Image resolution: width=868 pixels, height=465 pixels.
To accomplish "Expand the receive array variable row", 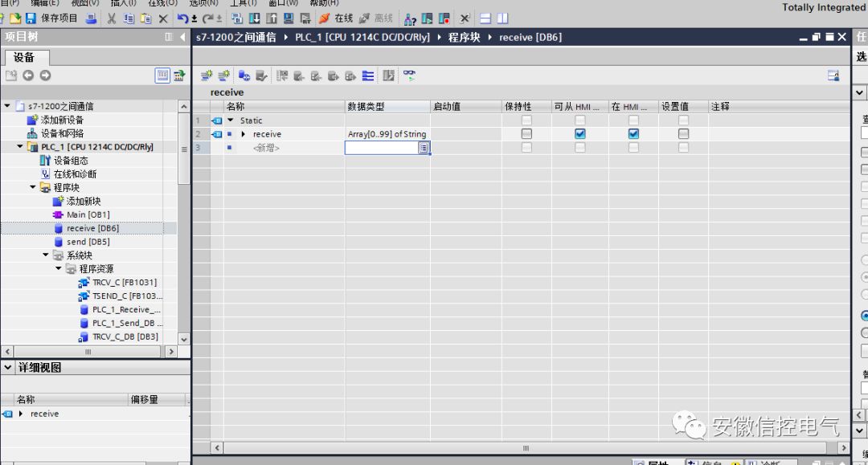I will 243,133.
